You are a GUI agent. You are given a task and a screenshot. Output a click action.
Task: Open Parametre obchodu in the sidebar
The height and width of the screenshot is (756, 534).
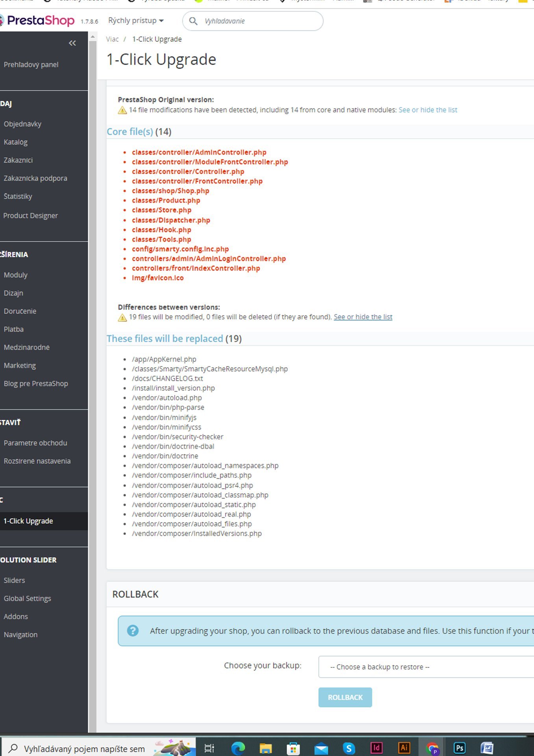[x=35, y=443]
